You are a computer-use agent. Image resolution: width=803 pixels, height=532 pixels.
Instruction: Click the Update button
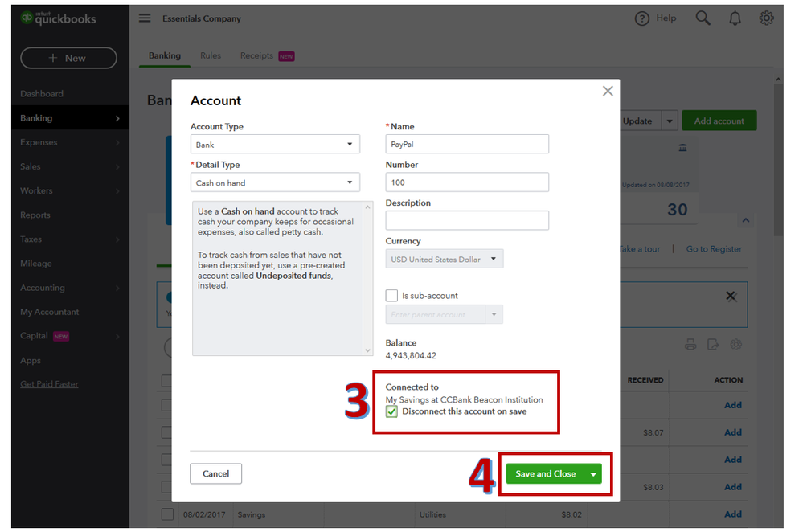[637, 121]
